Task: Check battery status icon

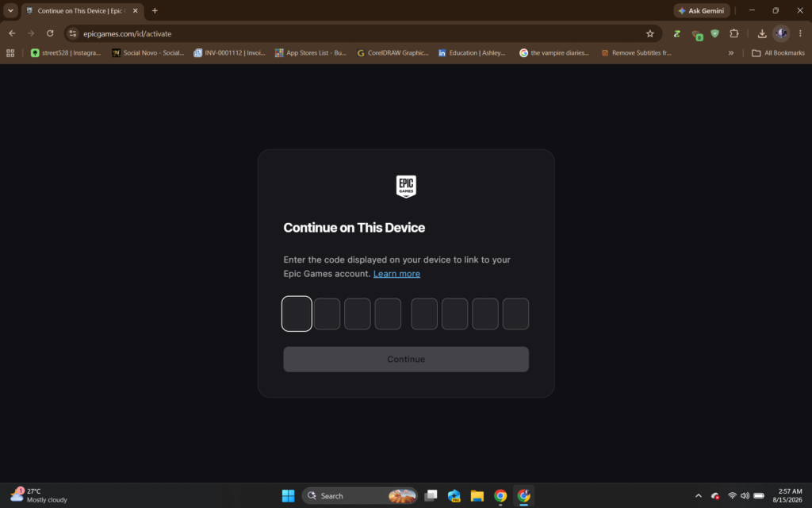Action: coord(759,495)
